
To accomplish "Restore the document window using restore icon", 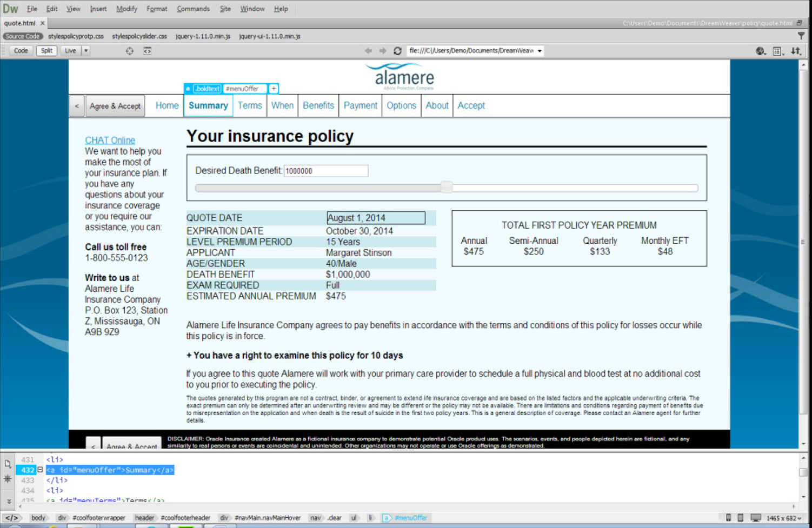I will coord(800,23).
